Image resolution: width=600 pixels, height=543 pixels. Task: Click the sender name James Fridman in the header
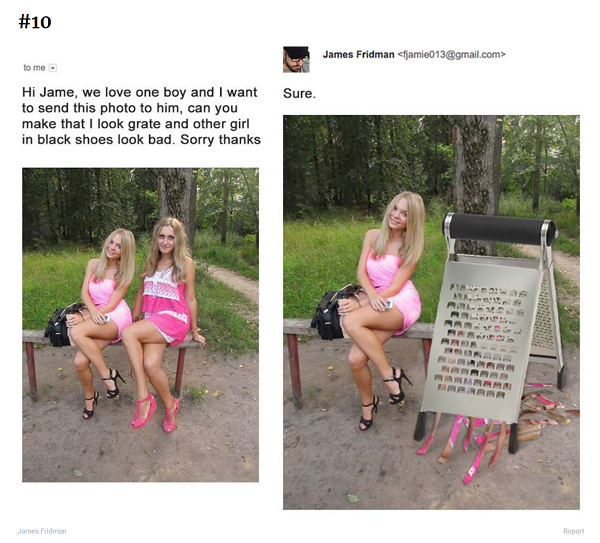(358, 55)
